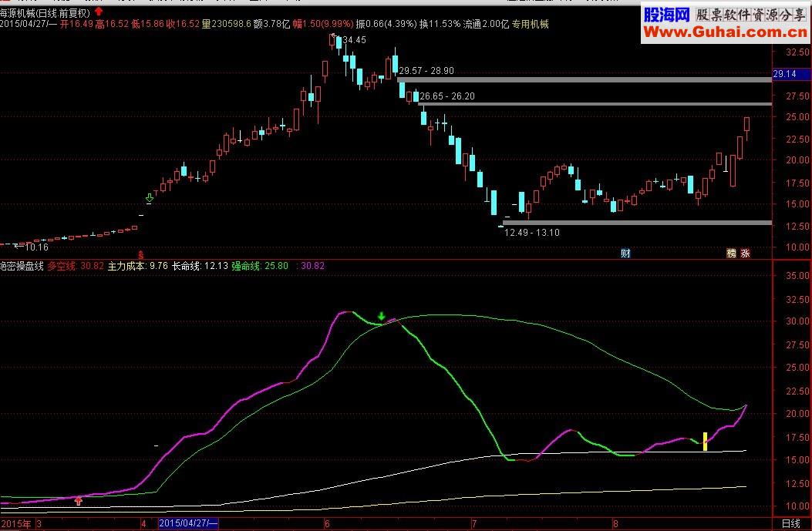This screenshot has height=531, width=812.
Task: Click the change 幅1.50(9.99%) value
Action: (323, 24)
